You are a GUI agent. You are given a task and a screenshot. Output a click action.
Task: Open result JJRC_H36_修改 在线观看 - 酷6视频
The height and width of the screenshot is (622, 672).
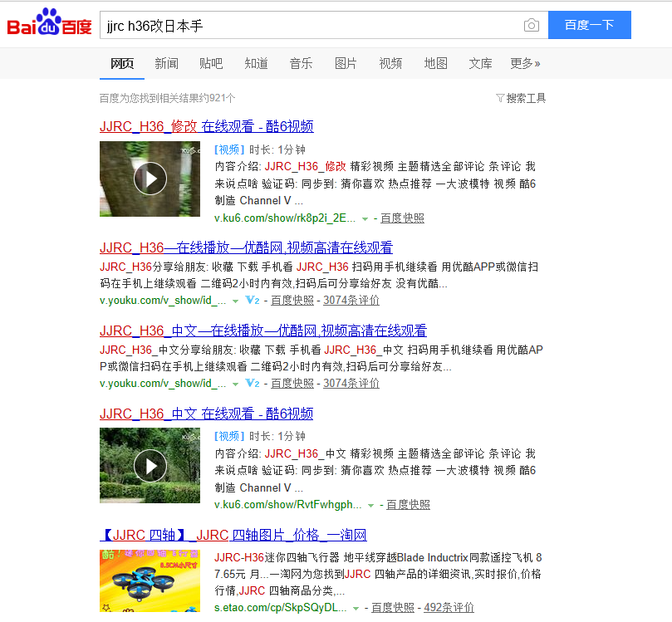[x=207, y=126]
